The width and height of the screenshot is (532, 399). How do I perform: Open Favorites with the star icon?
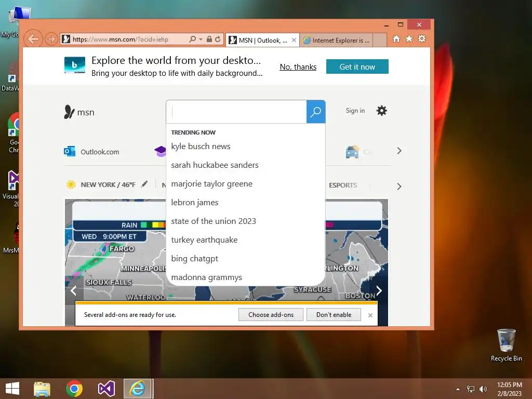409,38
